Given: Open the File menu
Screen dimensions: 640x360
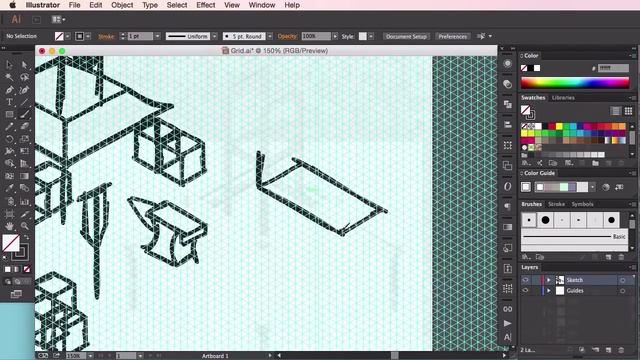Looking at the screenshot, I should coord(74,5).
